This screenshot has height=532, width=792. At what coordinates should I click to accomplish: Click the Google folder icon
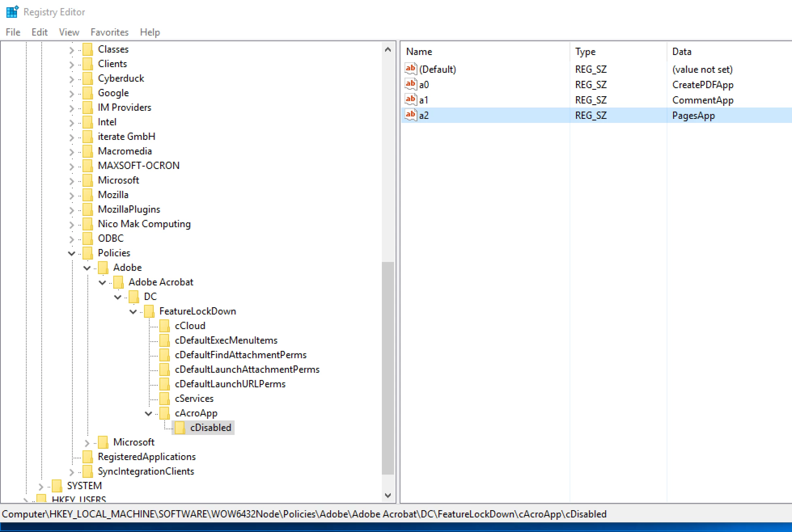(x=87, y=93)
